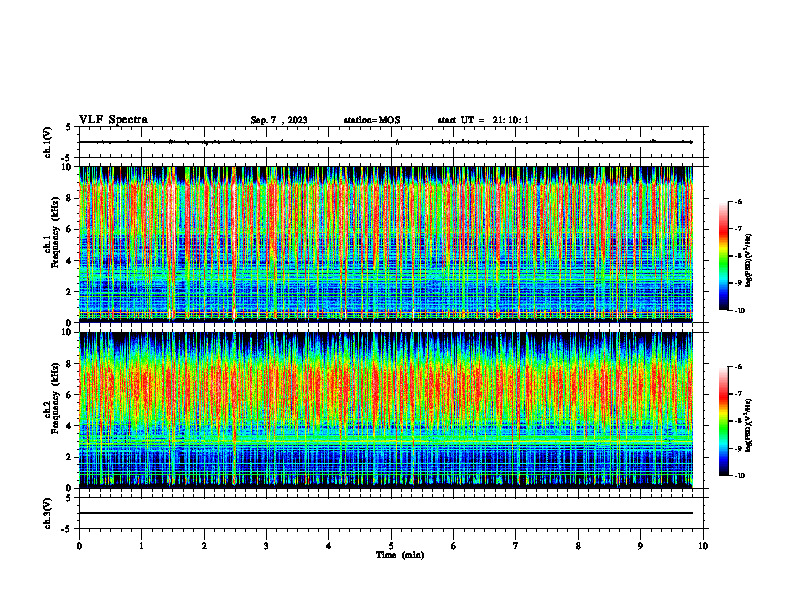Viewport: 792px width, 612px height.
Task: Click the "Time (min)" axis label
Action: (400, 555)
